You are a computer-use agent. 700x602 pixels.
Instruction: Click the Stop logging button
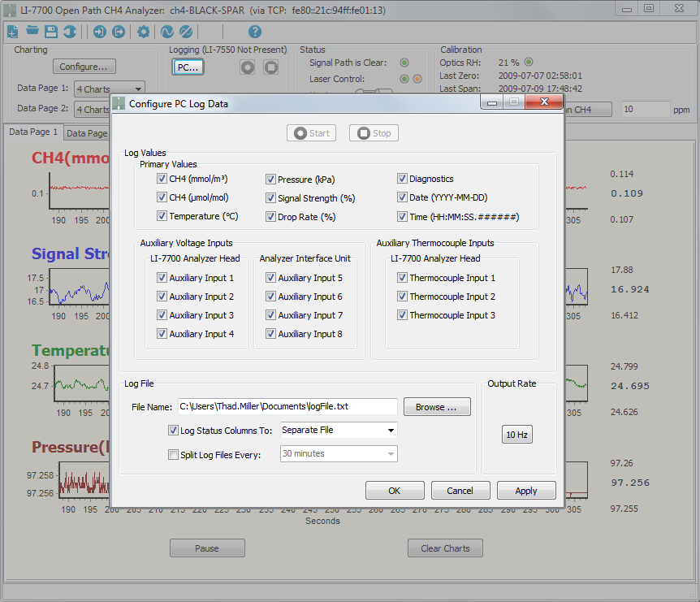point(374,133)
